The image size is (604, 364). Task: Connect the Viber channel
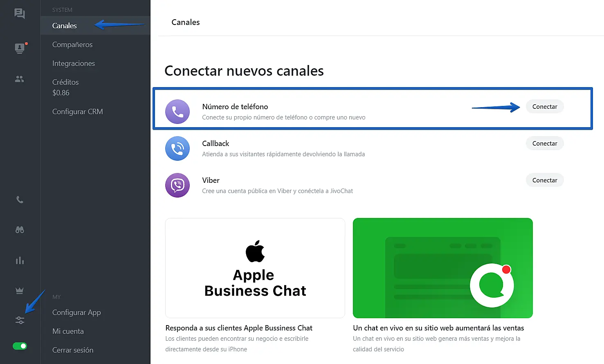pos(544,180)
